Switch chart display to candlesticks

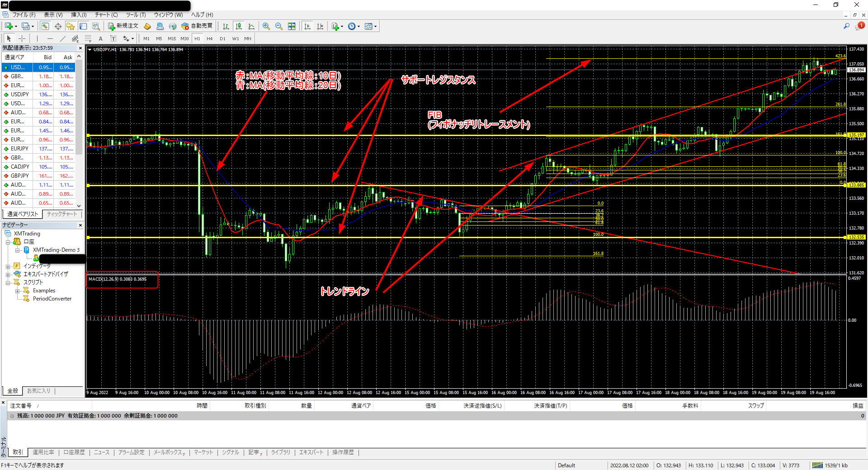pos(239,26)
